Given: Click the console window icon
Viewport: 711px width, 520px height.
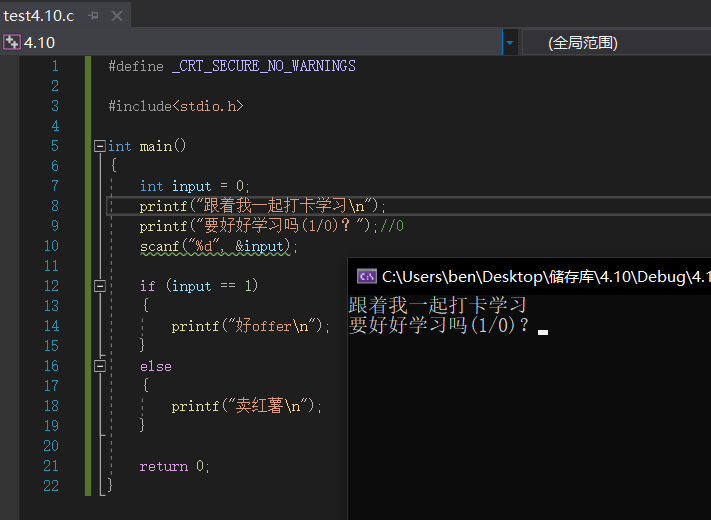Looking at the screenshot, I should [366, 276].
